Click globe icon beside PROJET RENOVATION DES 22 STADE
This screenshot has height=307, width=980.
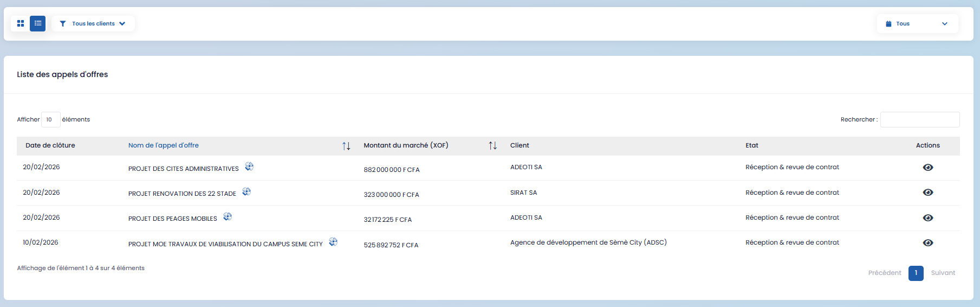[x=246, y=191]
